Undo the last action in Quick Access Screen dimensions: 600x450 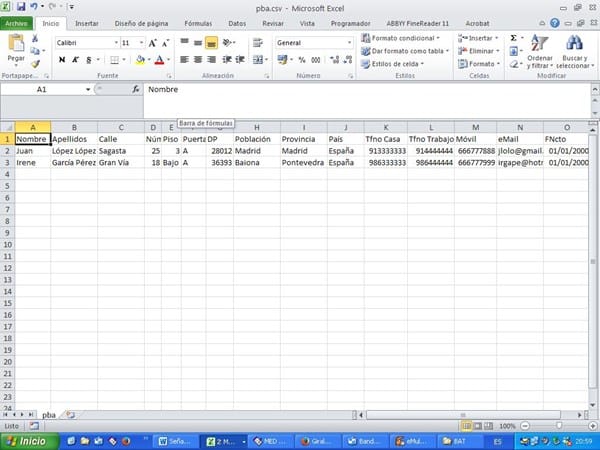pos(34,7)
